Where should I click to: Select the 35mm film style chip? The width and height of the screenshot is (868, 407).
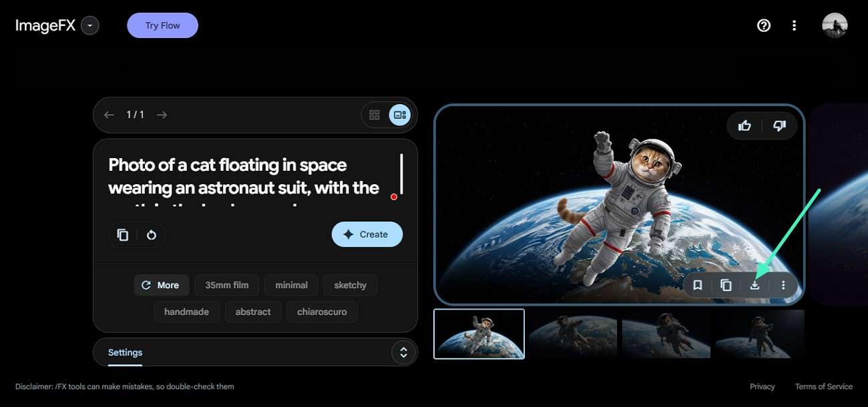pos(227,285)
